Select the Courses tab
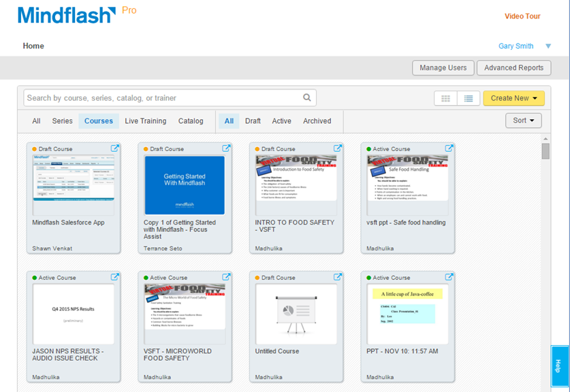570x392 pixels. (99, 121)
